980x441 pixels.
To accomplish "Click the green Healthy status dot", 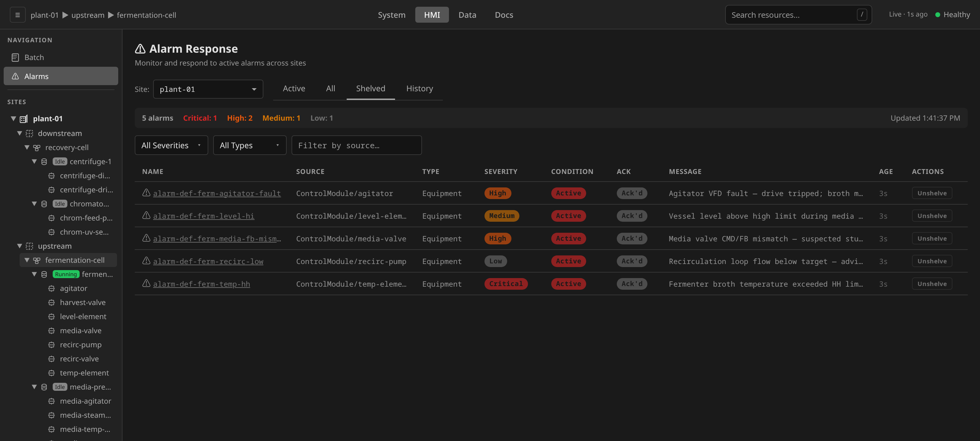I will (937, 14).
